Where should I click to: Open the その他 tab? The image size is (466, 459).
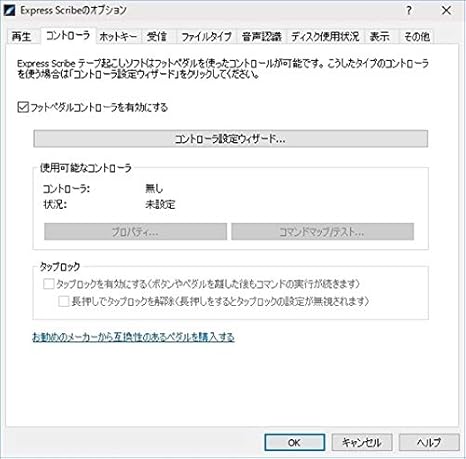point(417,36)
